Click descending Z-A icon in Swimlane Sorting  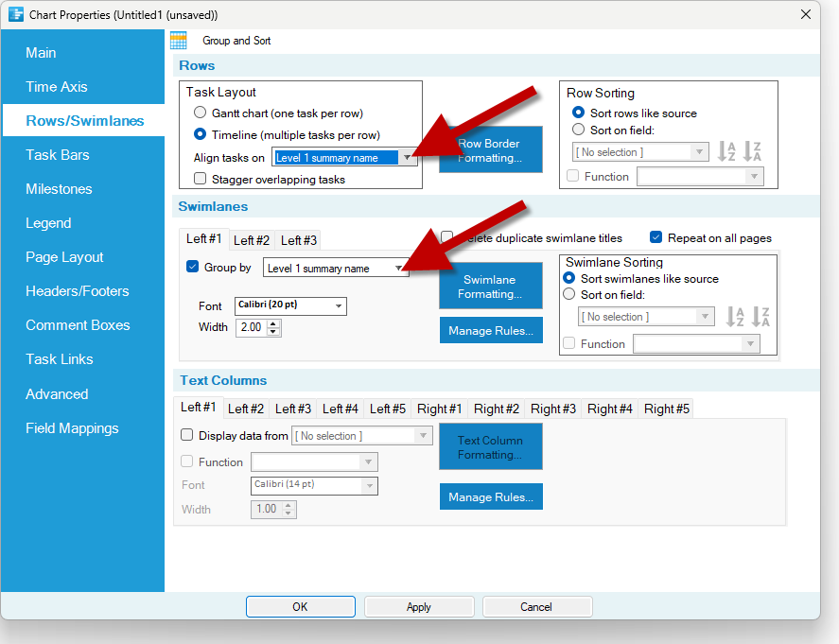760,317
